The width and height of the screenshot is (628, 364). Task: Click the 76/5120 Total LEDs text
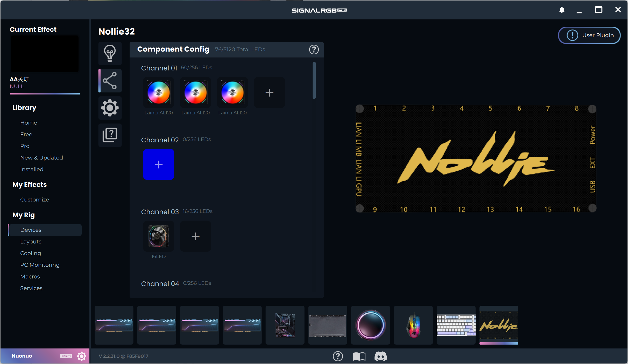(240, 49)
